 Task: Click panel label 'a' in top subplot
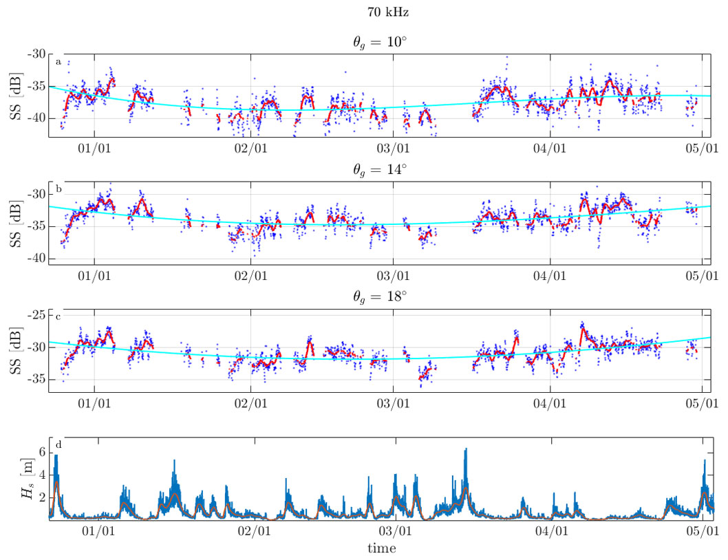(x=58, y=62)
